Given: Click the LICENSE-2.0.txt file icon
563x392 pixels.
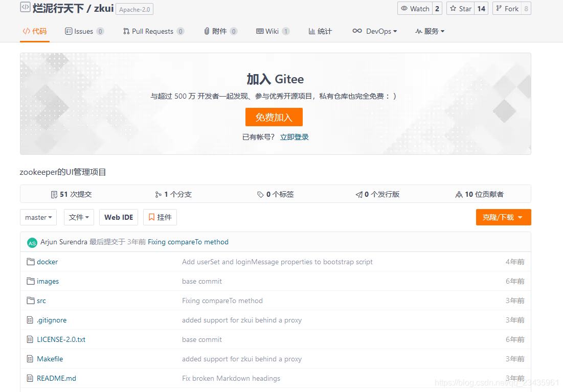Looking at the screenshot, I should point(30,339).
